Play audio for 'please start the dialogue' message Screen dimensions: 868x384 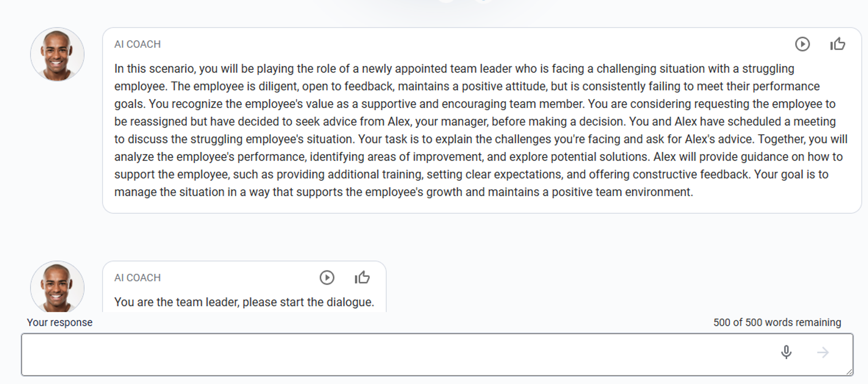click(327, 278)
